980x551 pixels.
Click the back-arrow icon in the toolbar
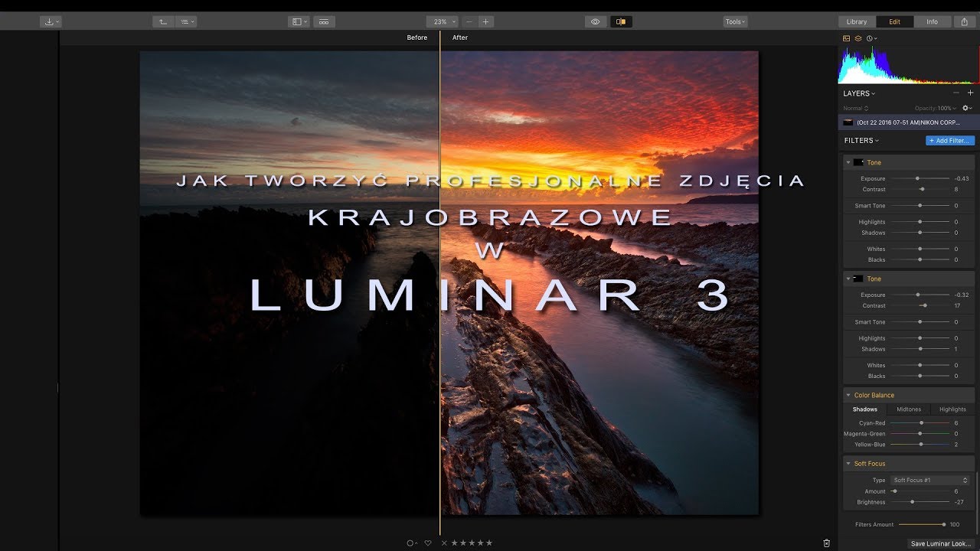click(x=162, y=21)
